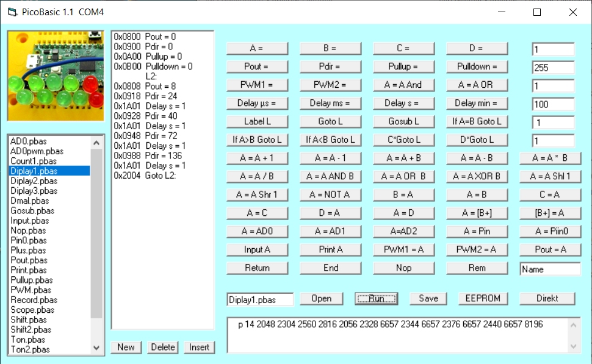The image size is (592, 364).
Task: Select Diplay2.pbas in the file list
Action: 34,181
